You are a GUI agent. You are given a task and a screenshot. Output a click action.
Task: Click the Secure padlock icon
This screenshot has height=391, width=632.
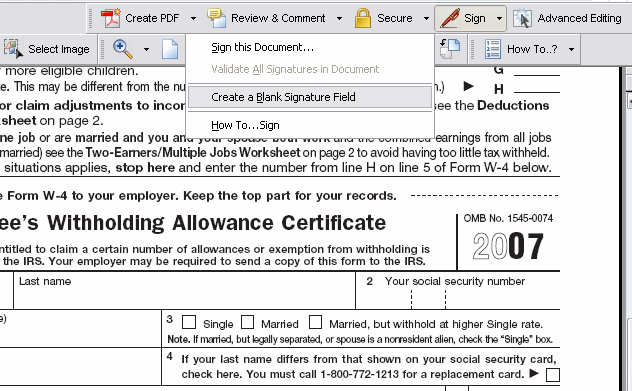click(x=363, y=18)
